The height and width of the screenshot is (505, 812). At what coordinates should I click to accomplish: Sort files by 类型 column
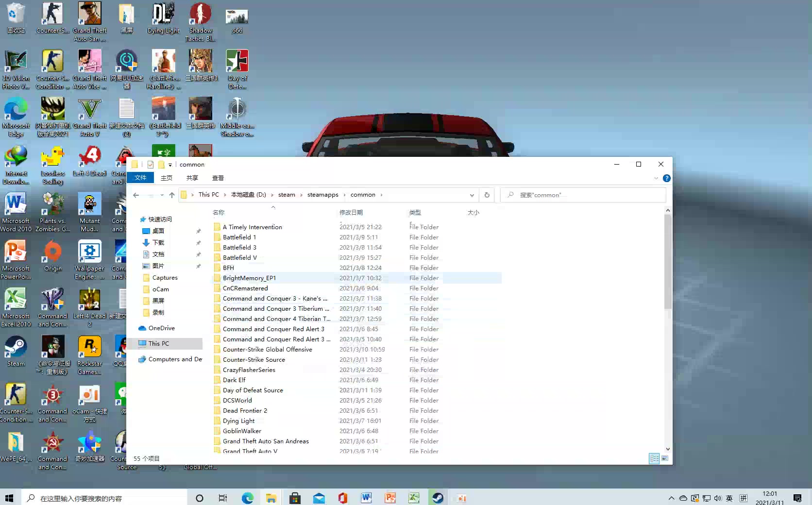pos(415,212)
